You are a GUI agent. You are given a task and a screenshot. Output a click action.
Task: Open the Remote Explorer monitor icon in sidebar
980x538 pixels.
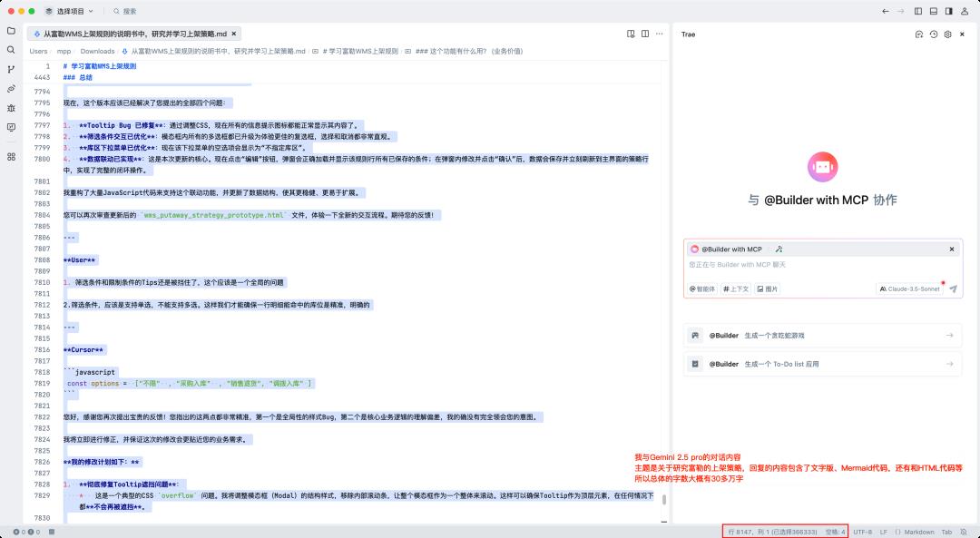pyautogui.click(x=11, y=127)
